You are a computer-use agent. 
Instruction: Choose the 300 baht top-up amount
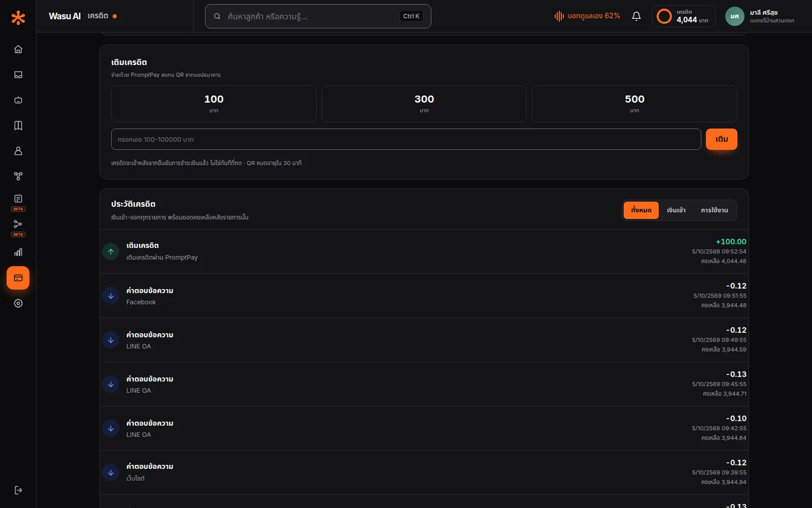tap(424, 104)
